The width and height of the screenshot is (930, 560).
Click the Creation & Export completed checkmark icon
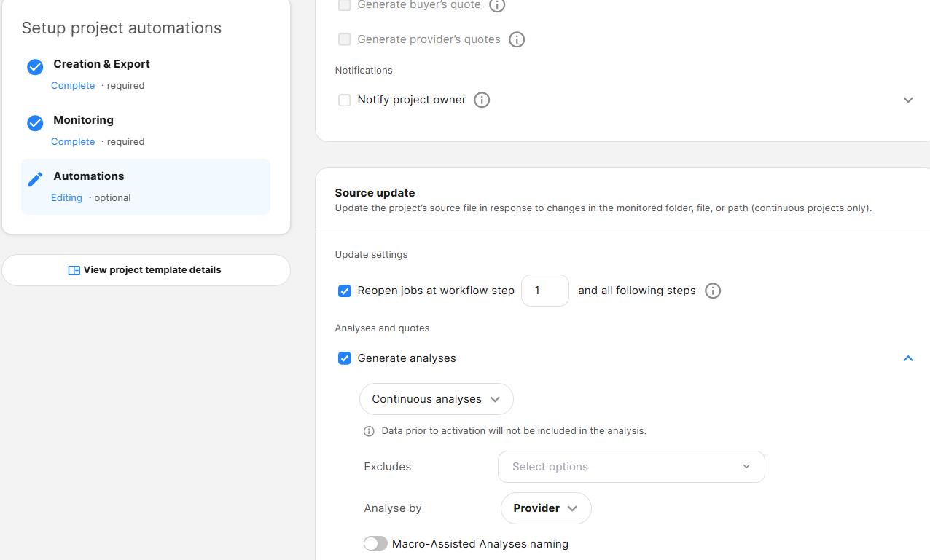(x=35, y=67)
